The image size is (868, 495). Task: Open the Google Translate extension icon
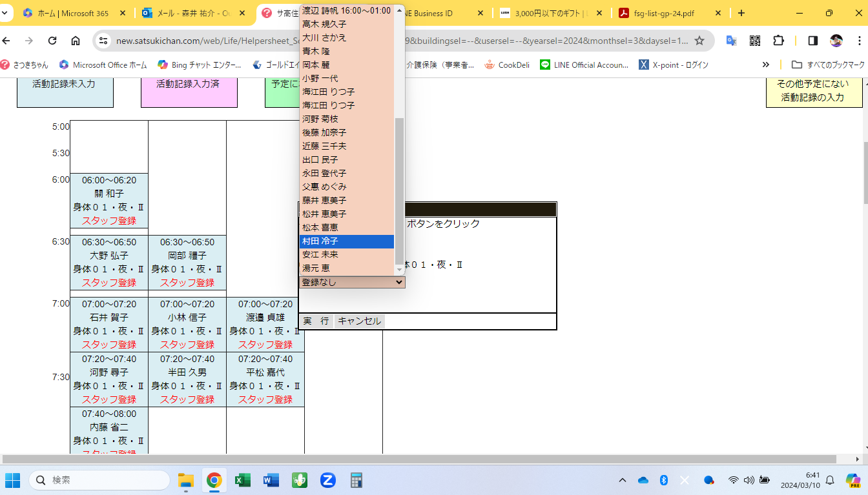(731, 41)
